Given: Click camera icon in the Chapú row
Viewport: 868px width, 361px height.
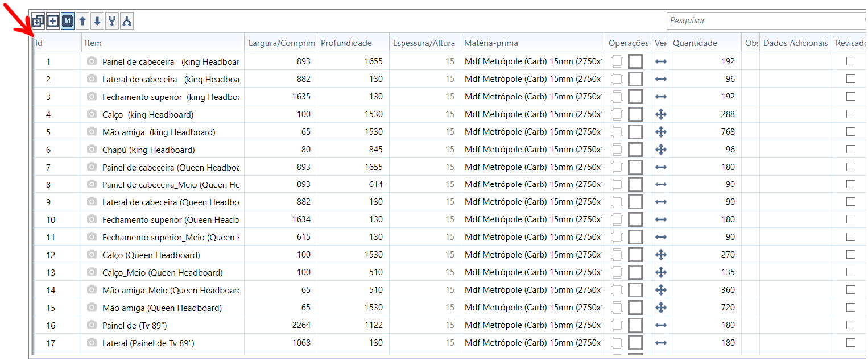Looking at the screenshot, I should [92, 149].
